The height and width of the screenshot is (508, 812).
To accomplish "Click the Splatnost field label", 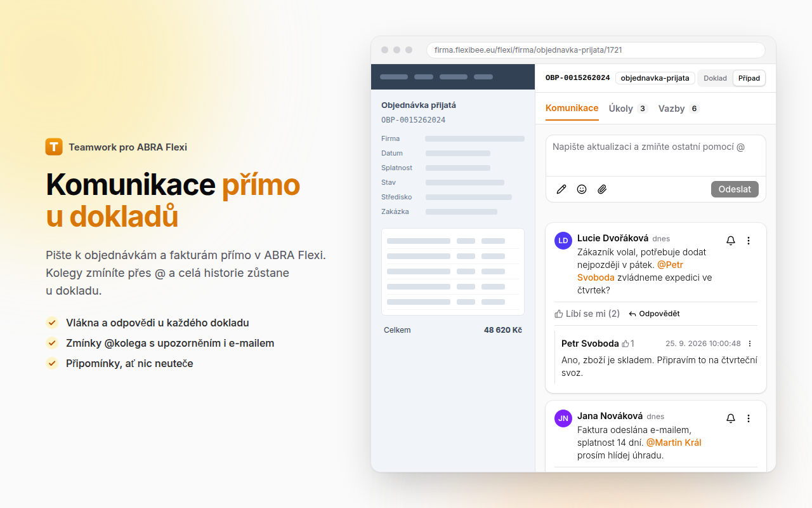I will 396,168.
